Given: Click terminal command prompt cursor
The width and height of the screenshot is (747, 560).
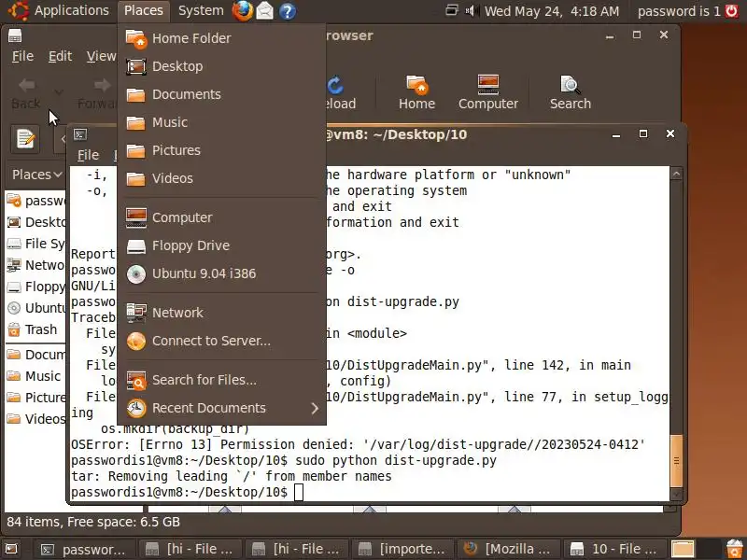Looking at the screenshot, I should [299, 493].
